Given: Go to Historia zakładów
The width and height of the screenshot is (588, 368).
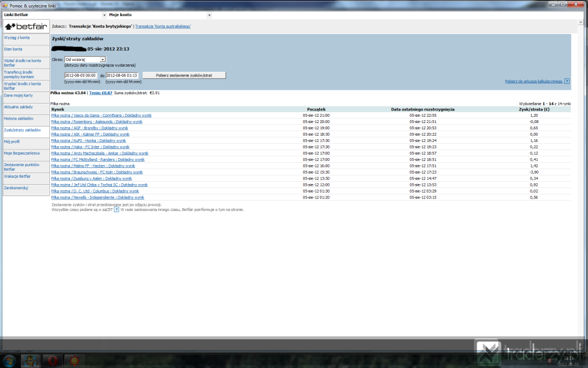Looking at the screenshot, I should pos(18,118).
